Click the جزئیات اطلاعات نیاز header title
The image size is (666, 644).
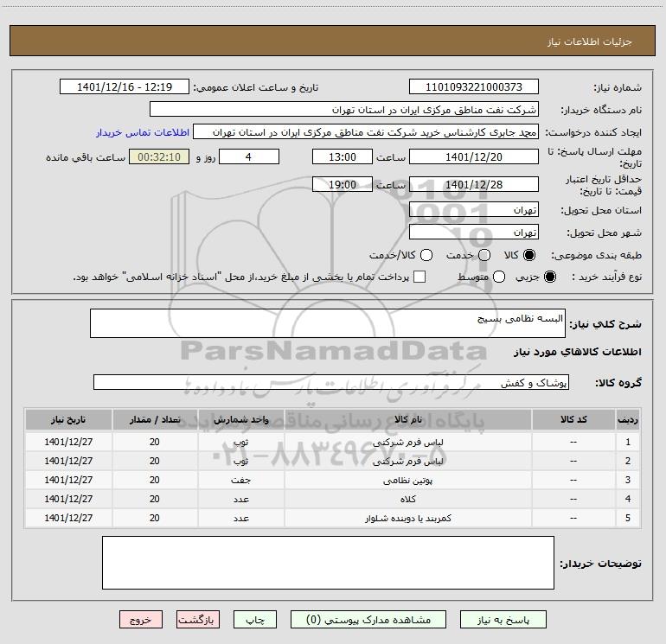pos(589,41)
